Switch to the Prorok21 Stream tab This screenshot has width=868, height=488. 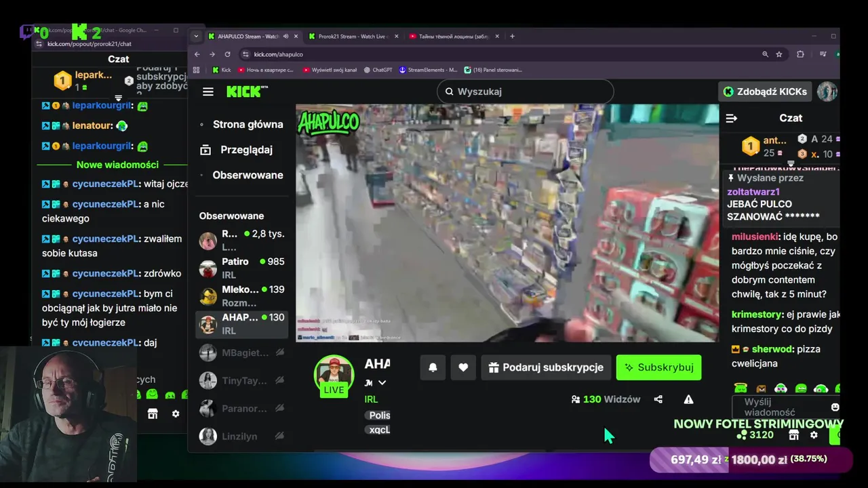(352, 36)
